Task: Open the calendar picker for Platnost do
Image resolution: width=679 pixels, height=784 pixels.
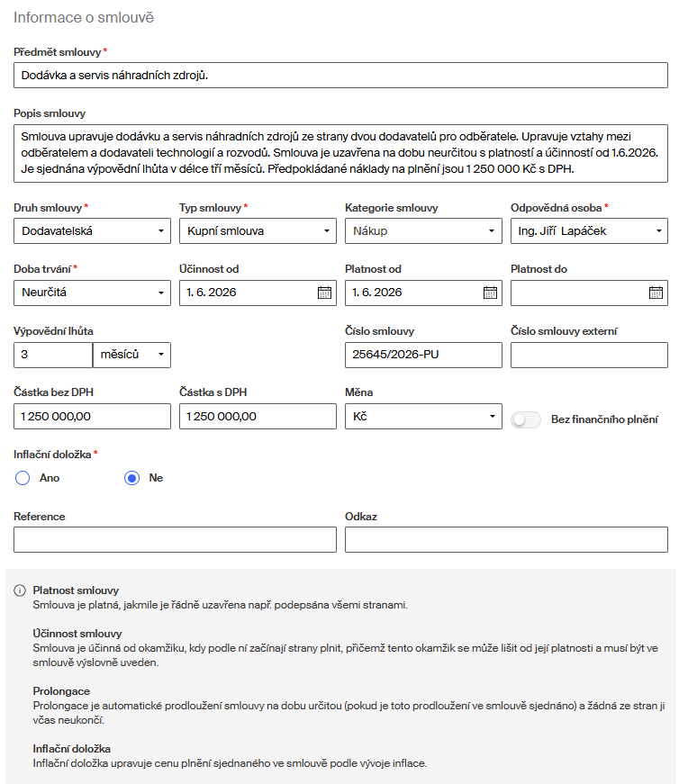Action: [656, 293]
